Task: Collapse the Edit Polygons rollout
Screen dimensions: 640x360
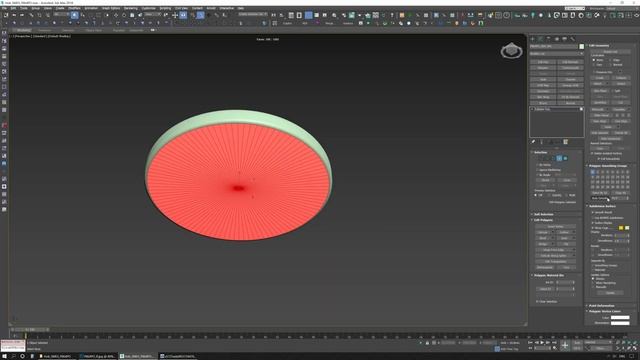Action: coord(544,220)
